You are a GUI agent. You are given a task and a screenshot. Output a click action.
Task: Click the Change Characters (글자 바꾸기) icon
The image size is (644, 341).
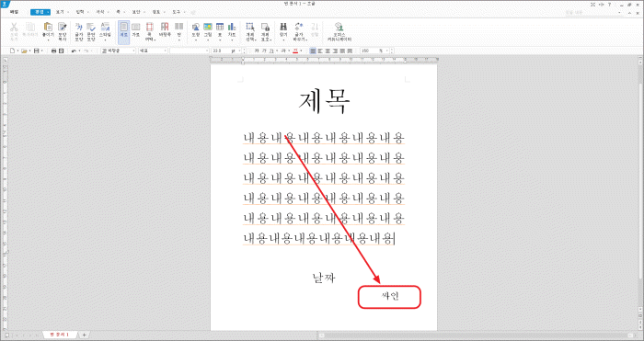[x=299, y=27]
